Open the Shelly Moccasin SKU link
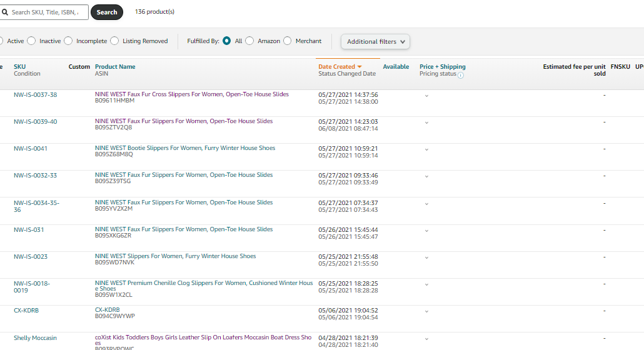Viewport: 644px width, 350px height. click(x=35, y=338)
